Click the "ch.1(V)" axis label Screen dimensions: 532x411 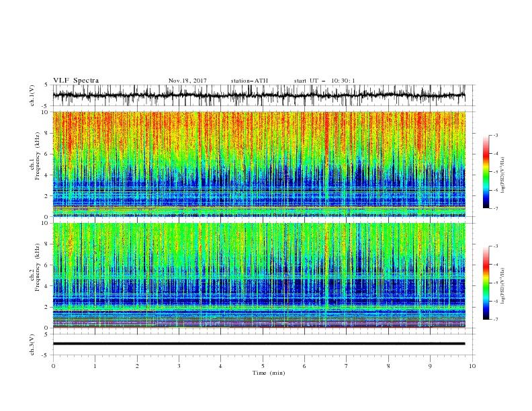tap(32, 95)
